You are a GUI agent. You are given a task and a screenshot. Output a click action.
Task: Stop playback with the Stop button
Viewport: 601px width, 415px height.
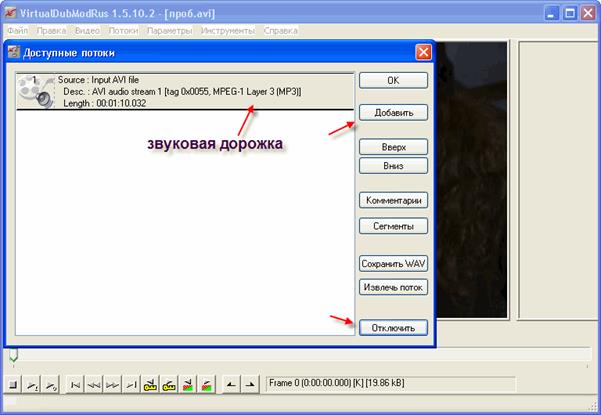point(13,384)
